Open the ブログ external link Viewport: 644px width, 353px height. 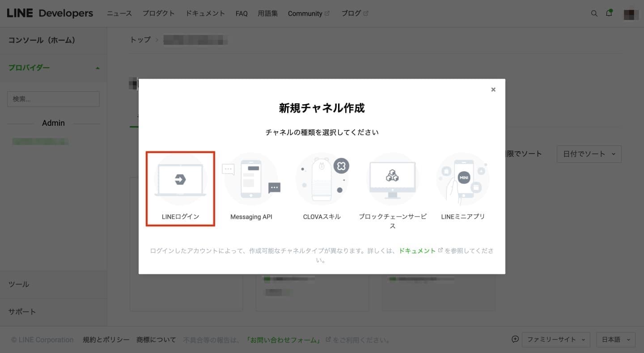[x=355, y=13]
